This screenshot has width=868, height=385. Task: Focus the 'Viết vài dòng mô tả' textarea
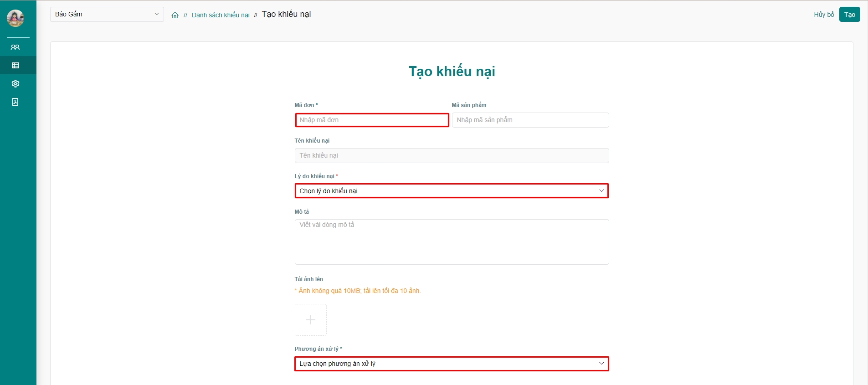(451, 242)
